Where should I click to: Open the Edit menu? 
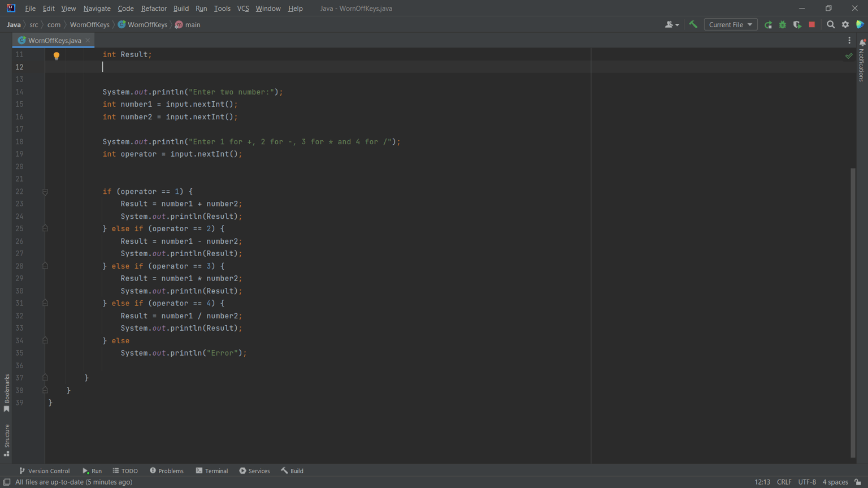[49, 8]
